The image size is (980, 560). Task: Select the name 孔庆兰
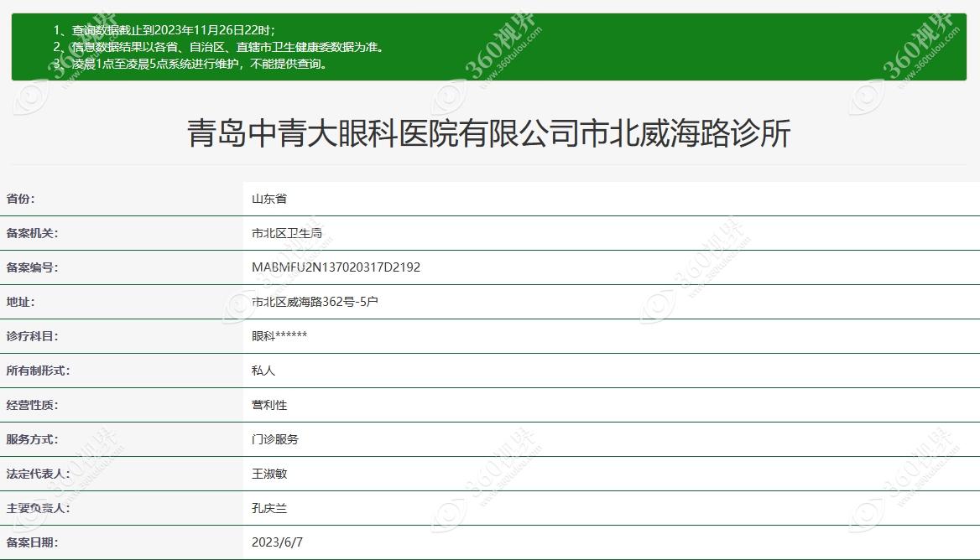[269, 507]
